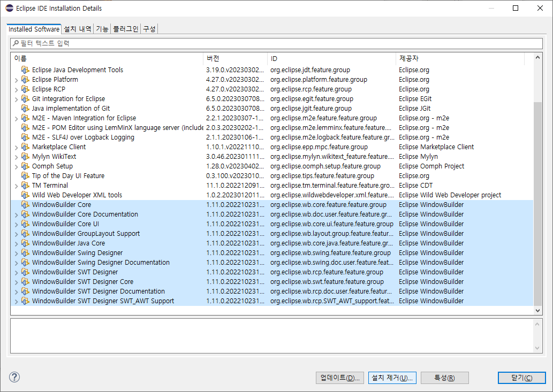The width and height of the screenshot is (553, 392).
Task: Click the icon beside WindowBuilder Swing Designer row
Action: [25, 252]
